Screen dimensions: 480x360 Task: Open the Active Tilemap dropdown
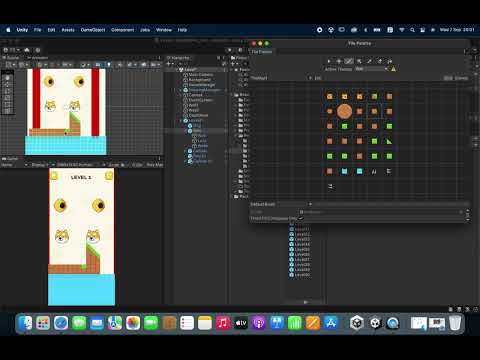[x=371, y=69]
